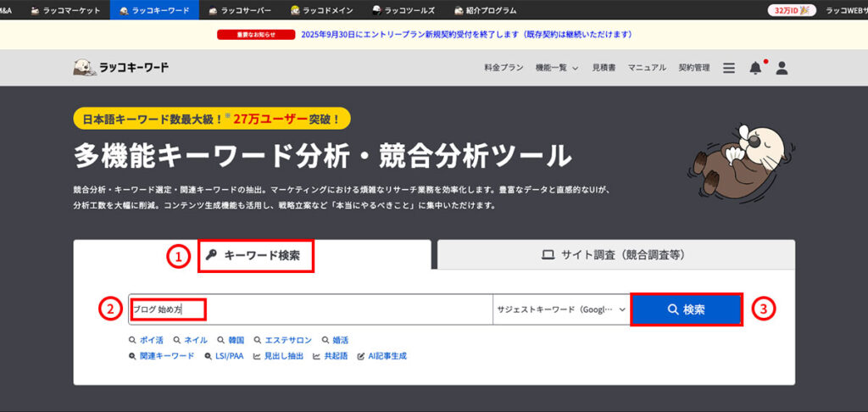Click the 2025年9月30日 announcement link
The image size is (868, 412).
click(466, 35)
